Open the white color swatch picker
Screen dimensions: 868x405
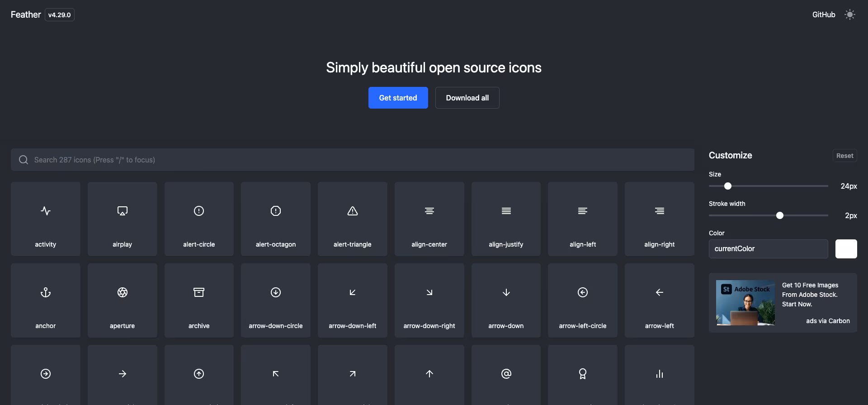(846, 249)
